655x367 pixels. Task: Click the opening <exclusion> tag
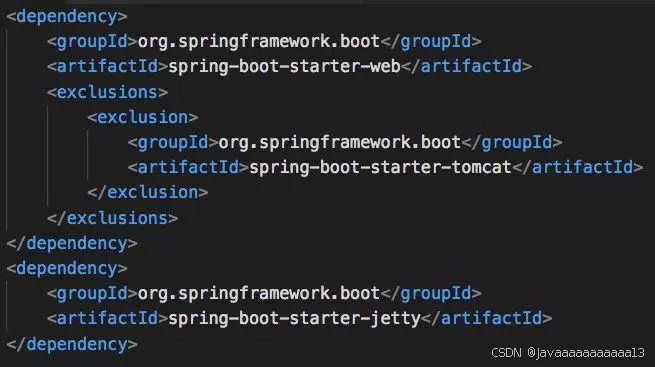tap(143, 117)
